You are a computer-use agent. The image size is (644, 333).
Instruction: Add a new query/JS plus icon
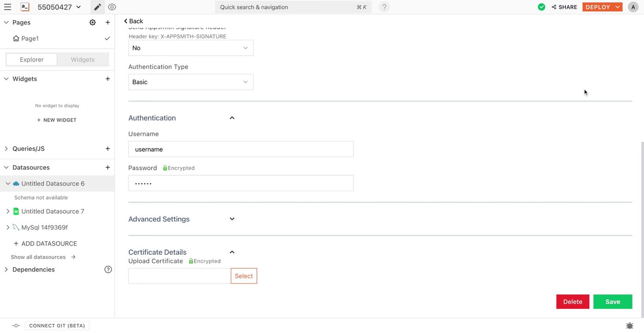click(108, 148)
